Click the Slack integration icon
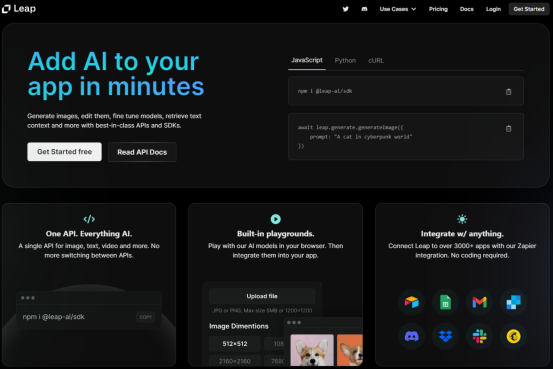Image resolution: width=553 pixels, height=369 pixels. pyautogui.click(x=479, y=336)
